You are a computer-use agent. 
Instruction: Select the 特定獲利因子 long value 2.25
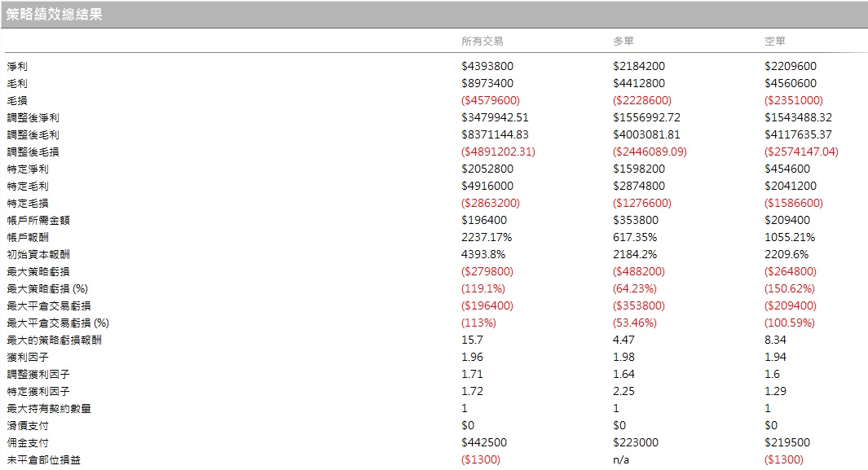pos(623,392)
